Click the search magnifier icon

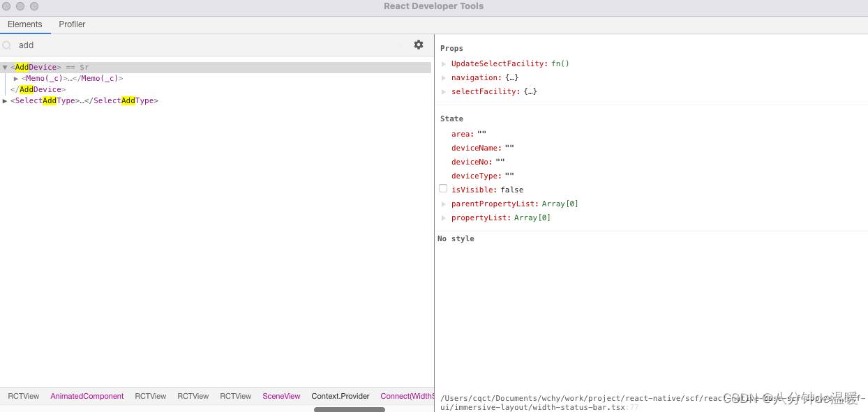coord(7,45)
